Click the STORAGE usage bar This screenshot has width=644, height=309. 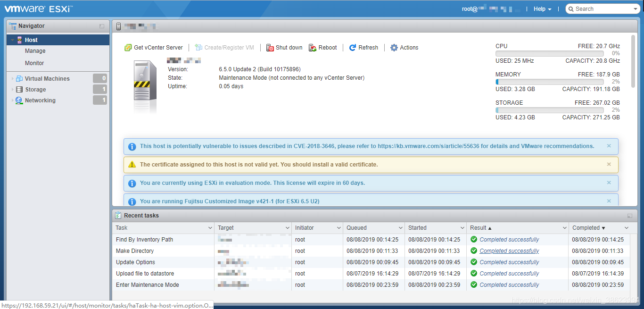[550, 110]
